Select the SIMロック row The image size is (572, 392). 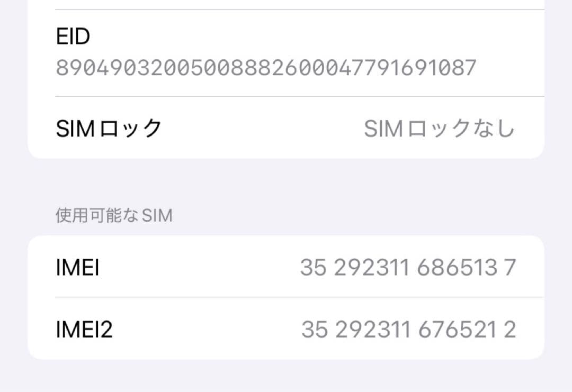(286, 127)
